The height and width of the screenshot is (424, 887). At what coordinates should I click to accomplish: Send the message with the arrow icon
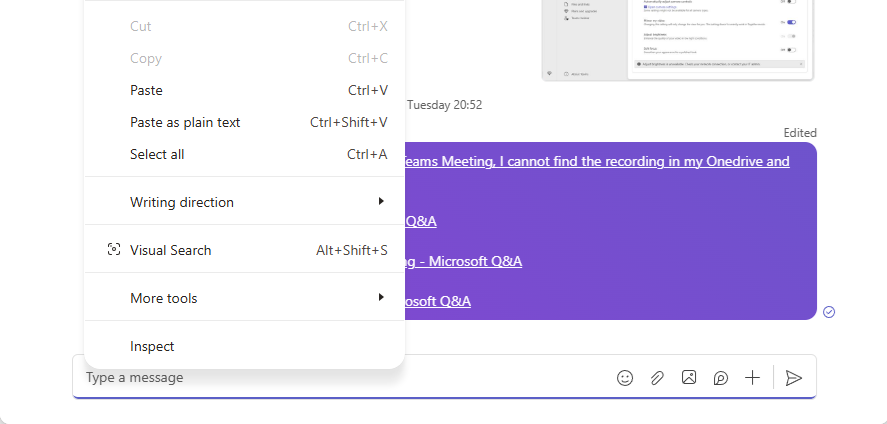[x=794, y=378]
